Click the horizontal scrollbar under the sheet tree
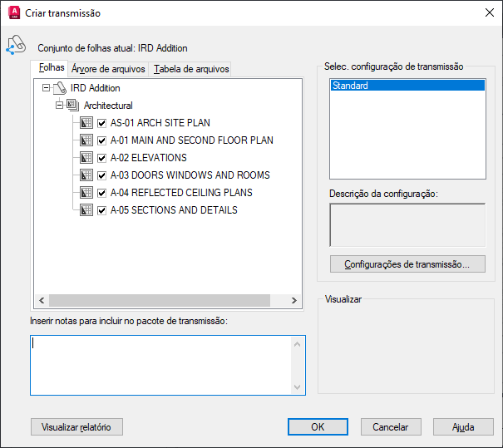The image size is (503, 448). pos(166,301)
